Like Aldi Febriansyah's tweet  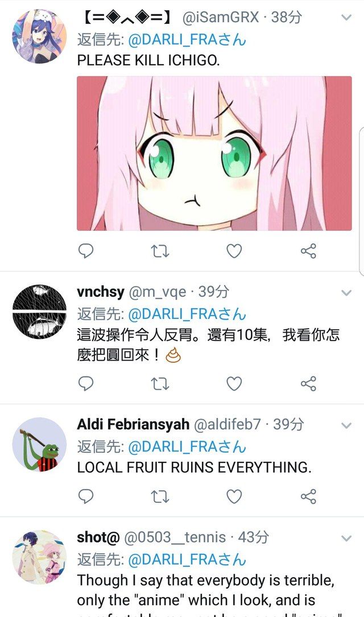[x=234, y=496]
